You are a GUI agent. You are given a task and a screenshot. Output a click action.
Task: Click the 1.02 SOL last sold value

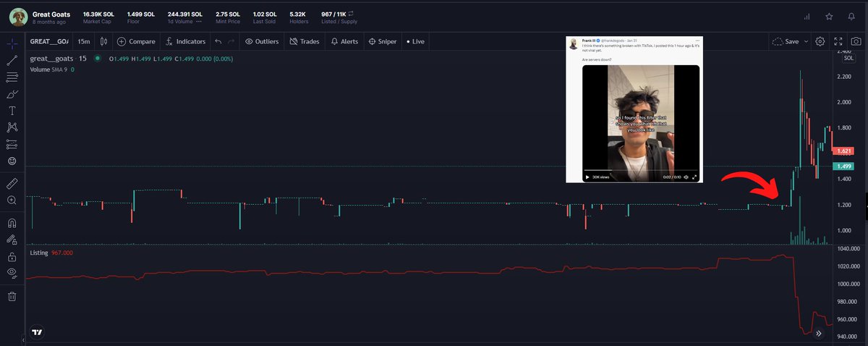(x=265, y=14)
